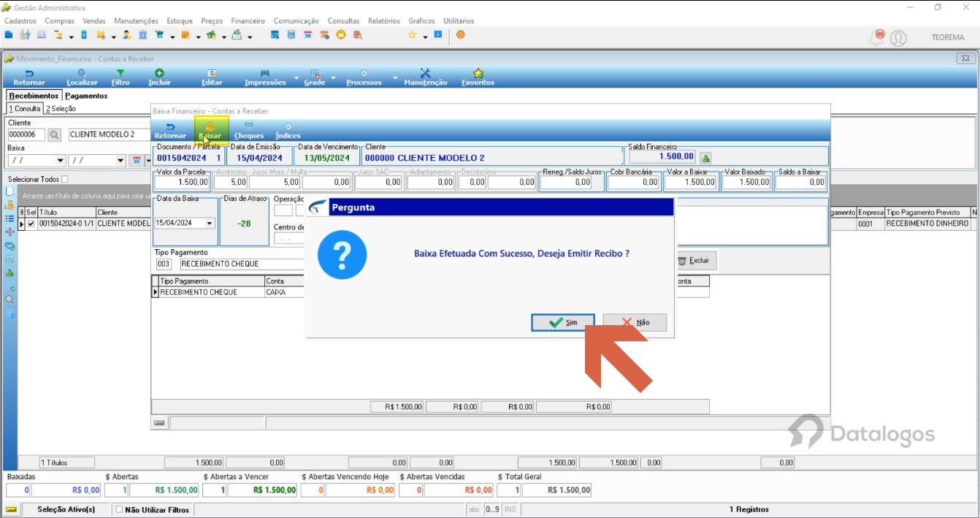Viewport: 980px width, 518px height.
Task: Decline with the Não button
Action: coord(635,322)
